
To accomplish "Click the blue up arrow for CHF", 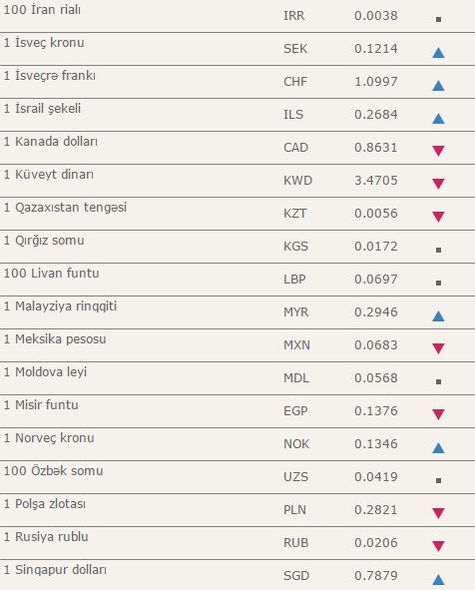I will point(438,86).
